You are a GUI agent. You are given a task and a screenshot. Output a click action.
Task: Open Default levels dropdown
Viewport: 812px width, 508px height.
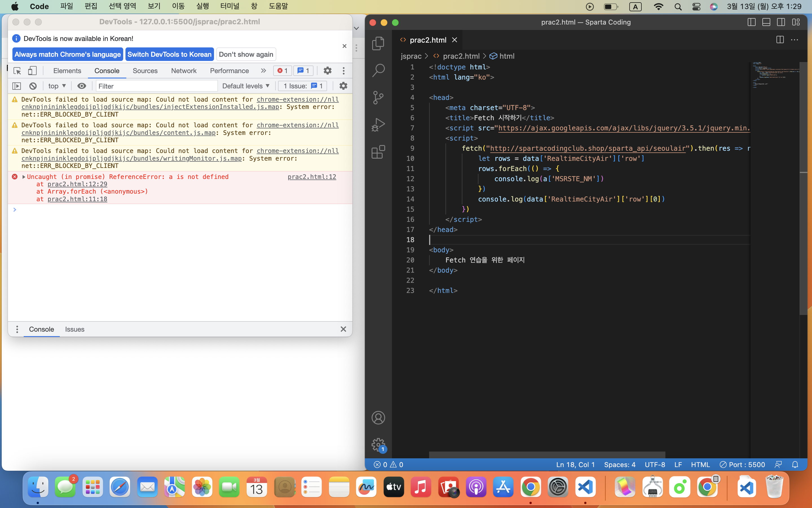pos(246,86)
